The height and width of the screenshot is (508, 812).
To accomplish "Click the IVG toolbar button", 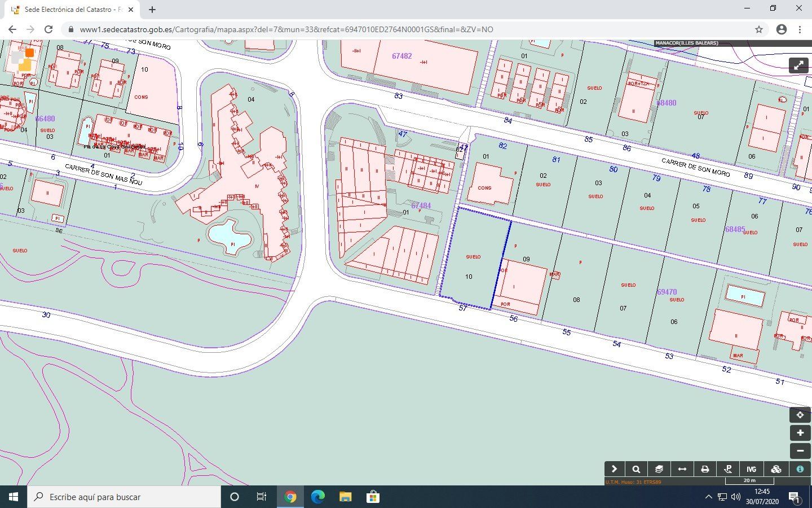I will (751, 469).
